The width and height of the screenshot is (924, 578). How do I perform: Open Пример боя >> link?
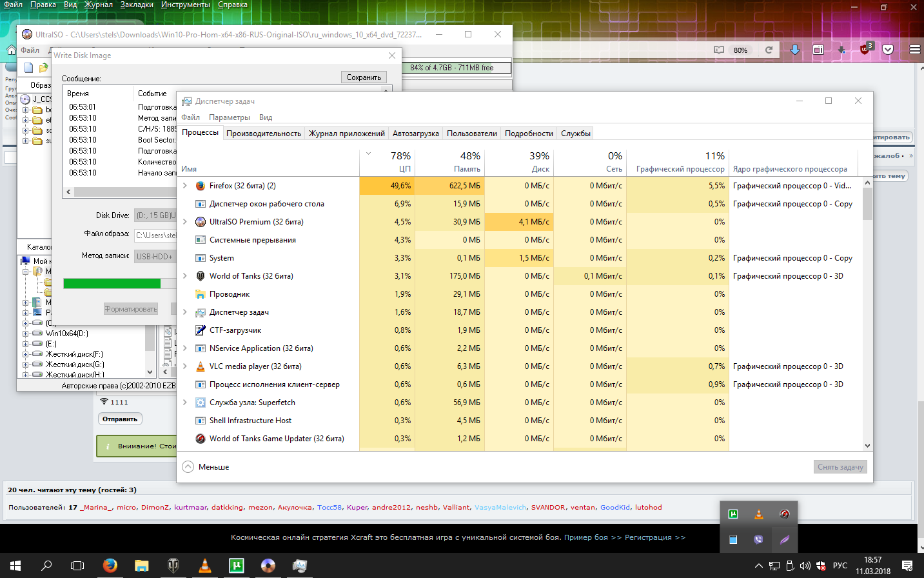tap(593, 537)
